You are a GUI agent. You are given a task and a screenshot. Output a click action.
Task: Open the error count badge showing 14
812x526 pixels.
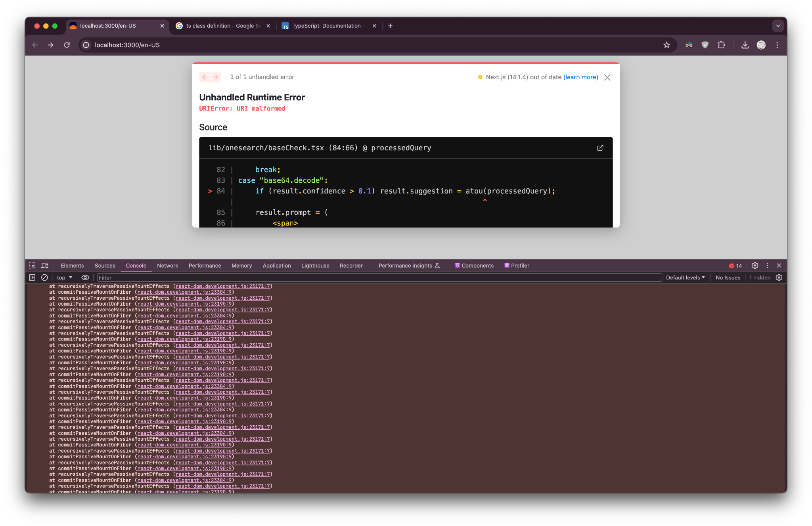pos(735,266)
